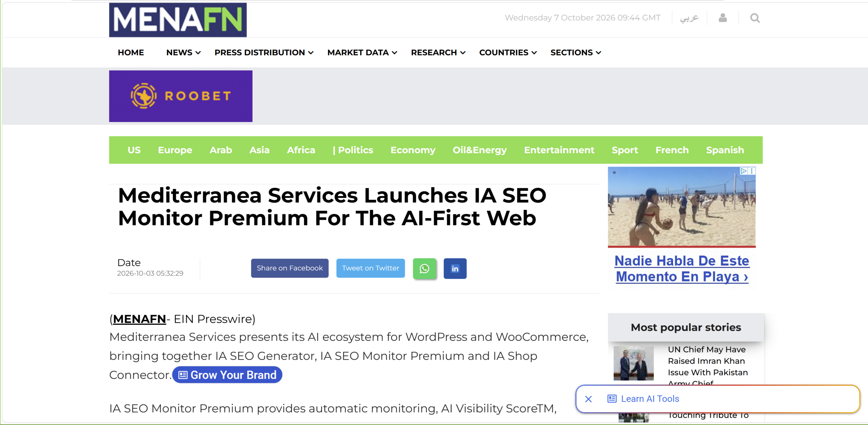Expand the NEWS dropdown menu

tap(183, 53)
